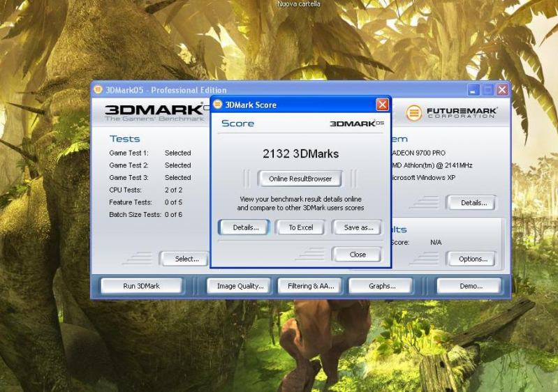Click the 3DMARK The Gamers' Benchmark logo

pyautogui.click(x=155, y=113)
